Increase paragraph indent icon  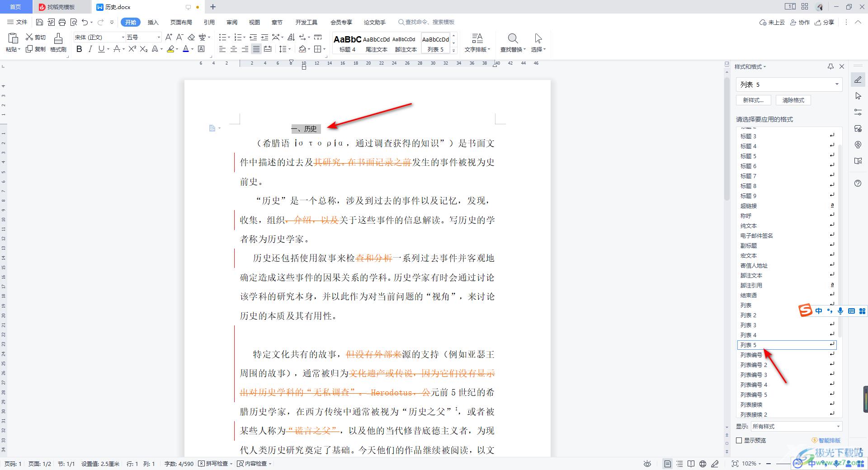click(x=264, y=37)
